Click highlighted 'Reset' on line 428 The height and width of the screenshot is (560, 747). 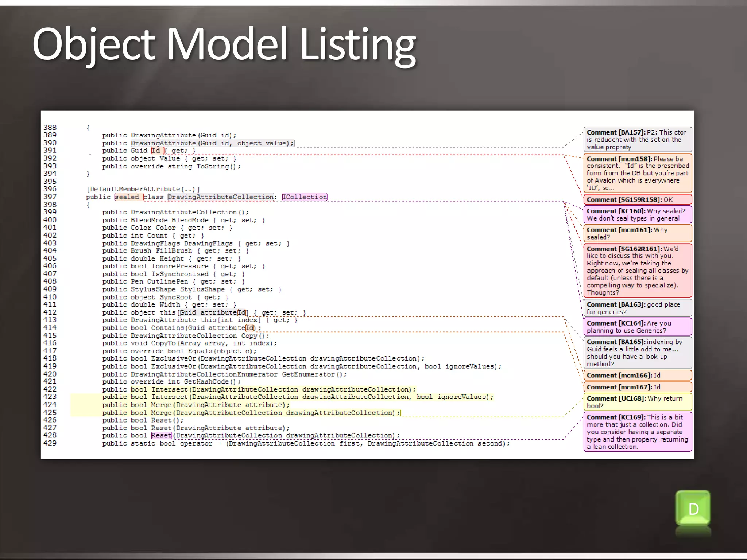[161, 435]
